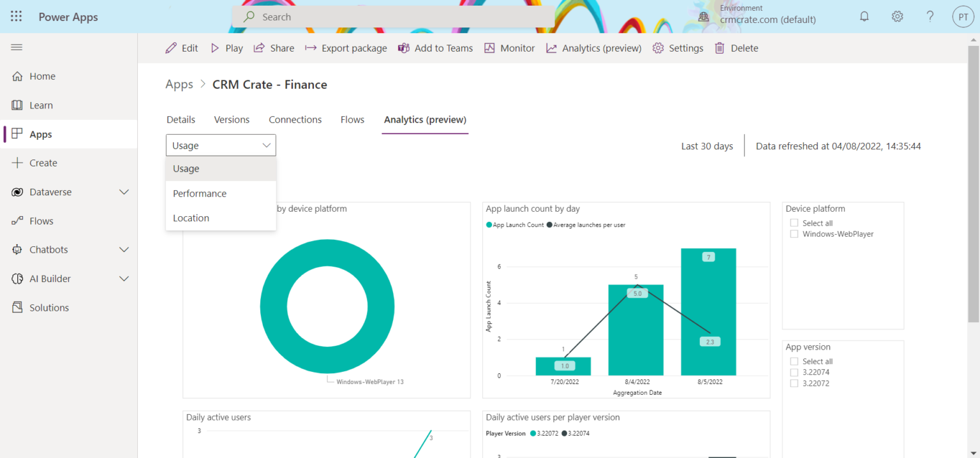
Task: Check app version 3.22074
Action: (794, 372)
